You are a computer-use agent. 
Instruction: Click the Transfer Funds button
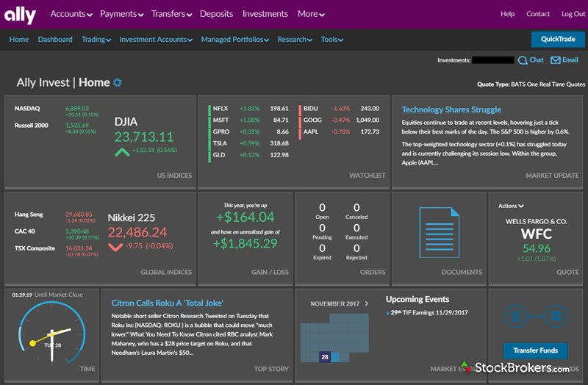536,350
